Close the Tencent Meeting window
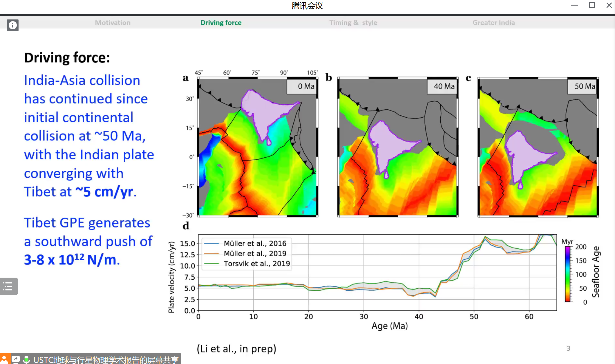The image size is (615, 364). pyautogui.click(x=609, y=5)
